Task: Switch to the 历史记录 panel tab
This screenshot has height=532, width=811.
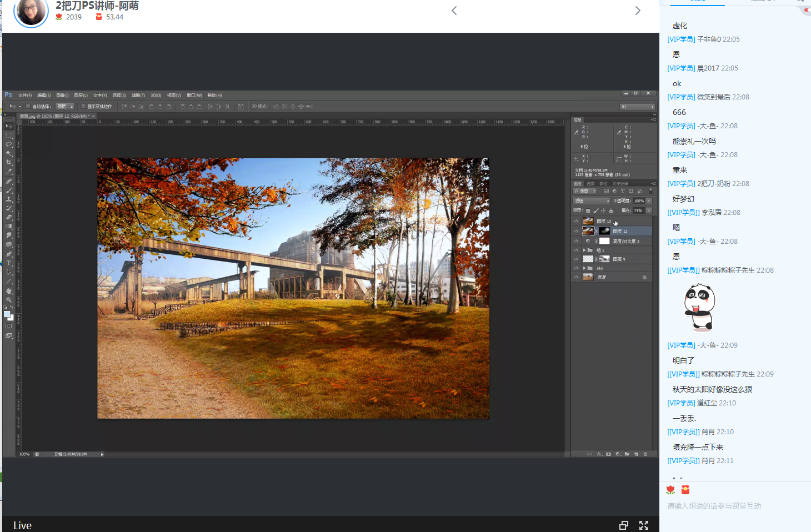Action: tap(620, 184)
